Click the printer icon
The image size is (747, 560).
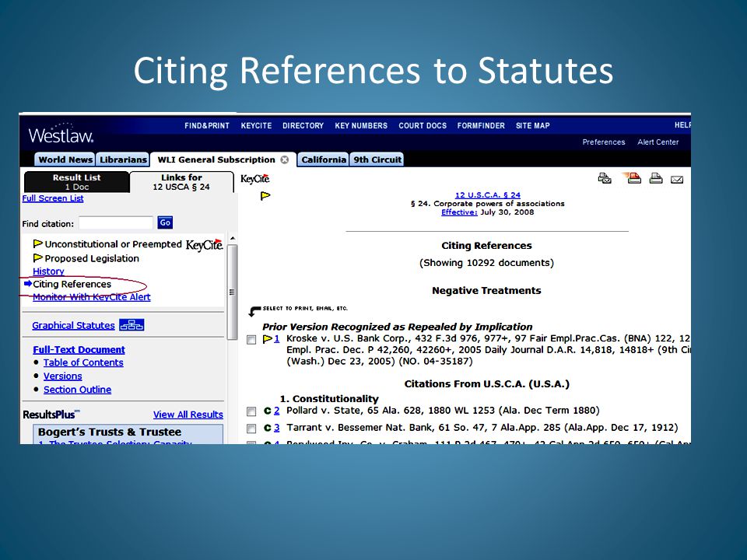point(656,179)
